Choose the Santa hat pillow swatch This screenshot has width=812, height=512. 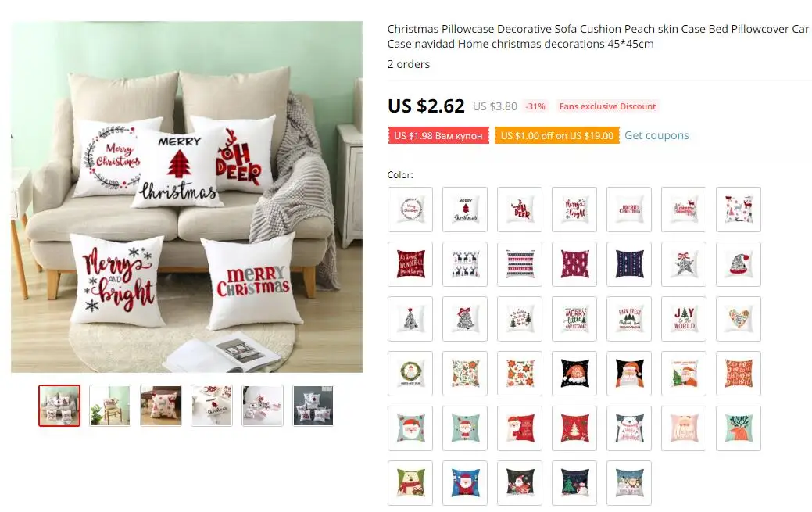(x=739, y=264)
